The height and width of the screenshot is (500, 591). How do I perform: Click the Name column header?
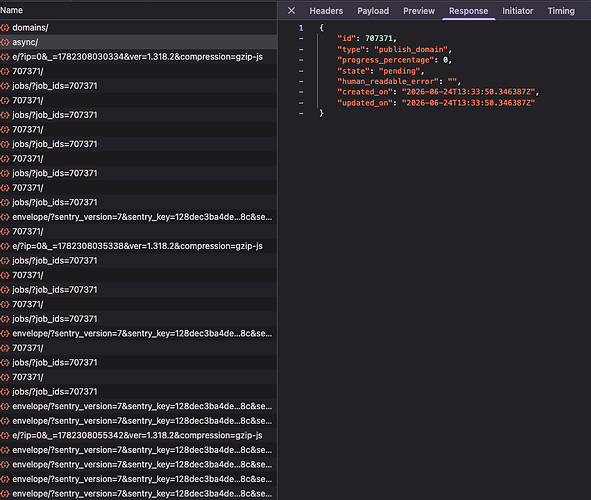(11, 10)
